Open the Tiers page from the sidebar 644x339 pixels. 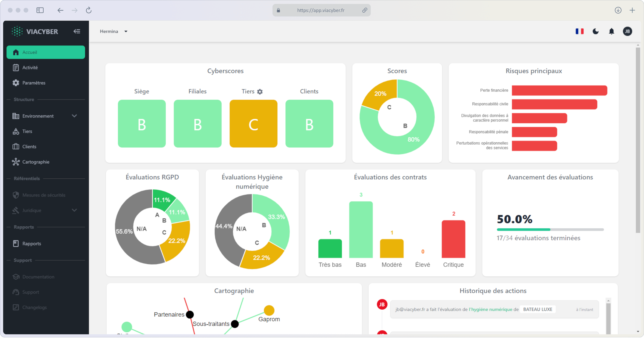click(46, 132)
